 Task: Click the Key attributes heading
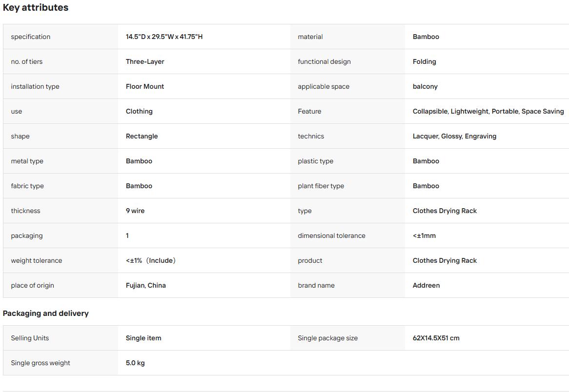[x=36, y=8]
